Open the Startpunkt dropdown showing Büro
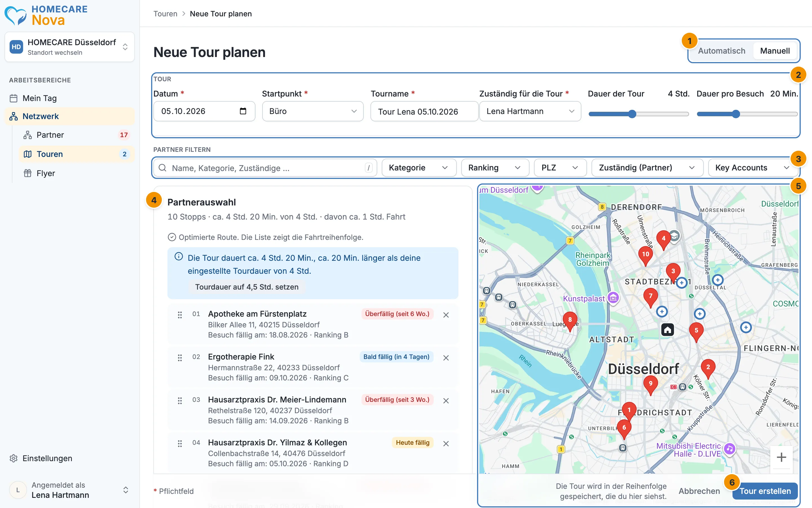 (x=312, y=111)
